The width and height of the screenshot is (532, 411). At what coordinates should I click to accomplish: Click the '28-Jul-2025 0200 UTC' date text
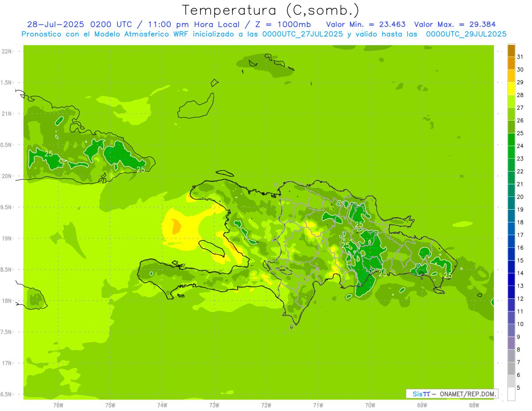coord(79,24)
